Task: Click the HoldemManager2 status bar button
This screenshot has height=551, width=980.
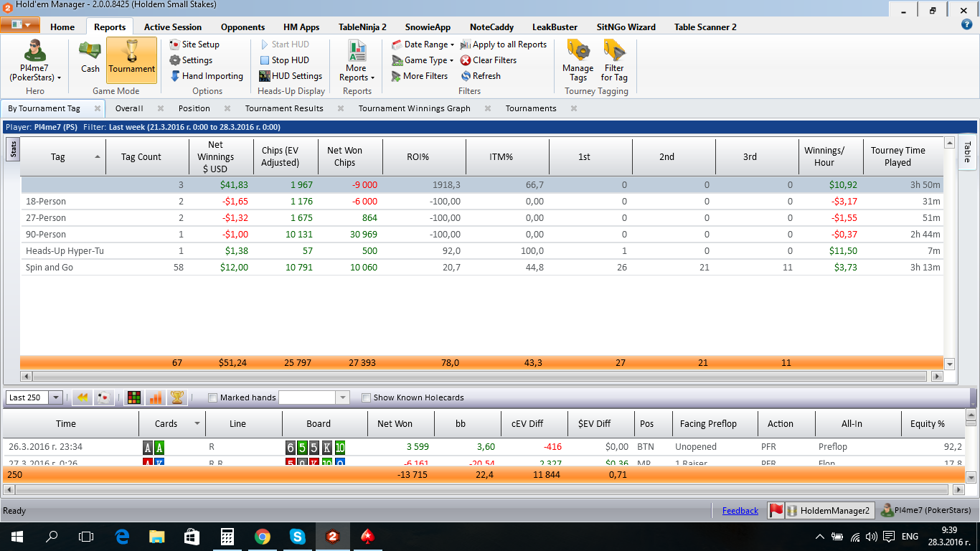Action: (x=829, y=511)
